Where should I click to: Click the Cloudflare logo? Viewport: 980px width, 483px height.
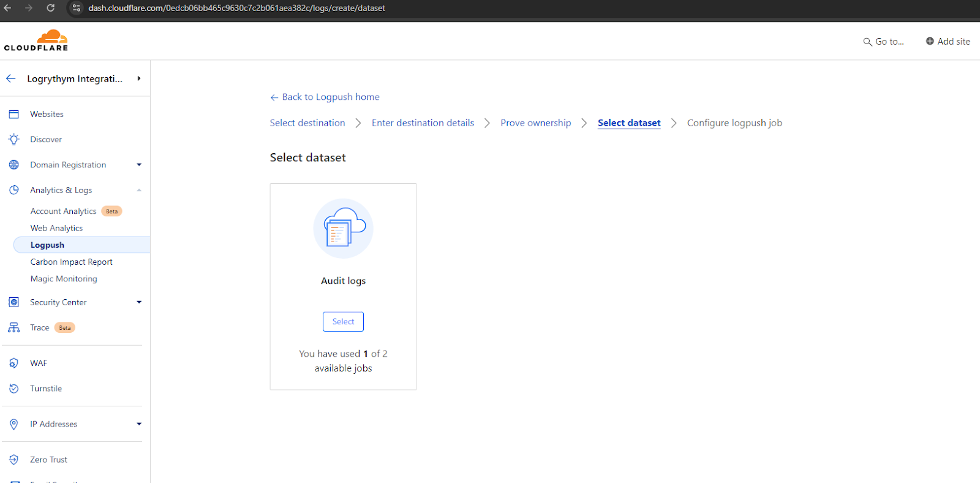[x=36, y=40]
